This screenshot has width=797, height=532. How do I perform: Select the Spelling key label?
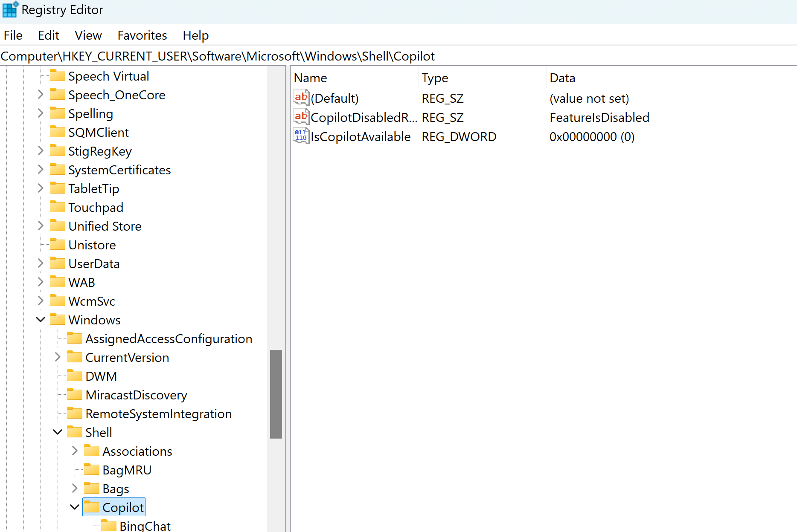91,114
